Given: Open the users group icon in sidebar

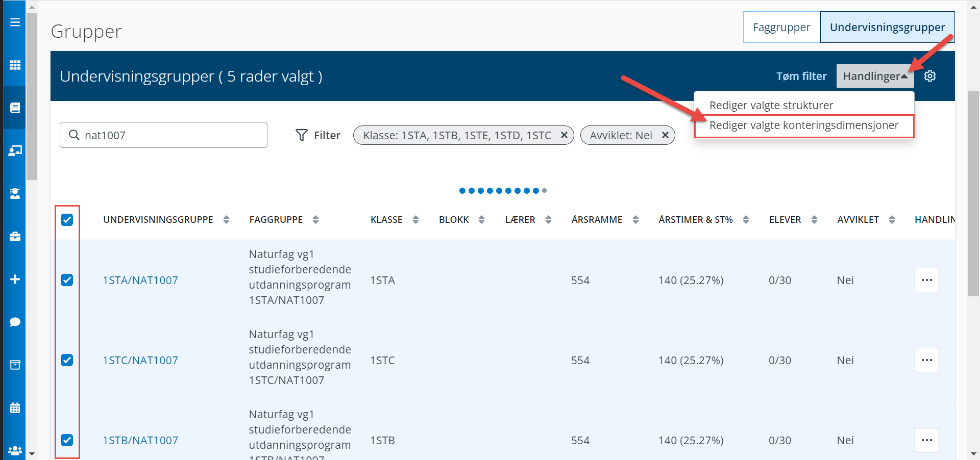Looking at the screenshot, I should 15,450.
